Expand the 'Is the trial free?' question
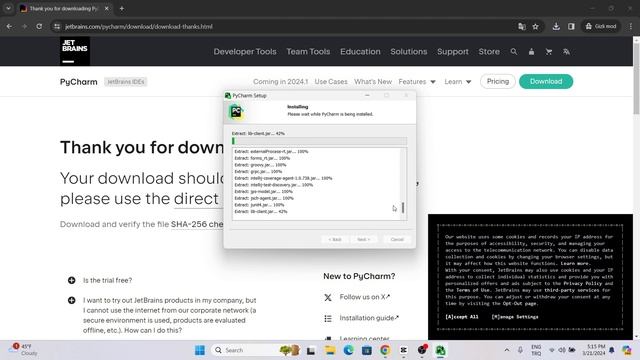Screen dimensions: 640x360 [x=100, y=280]
